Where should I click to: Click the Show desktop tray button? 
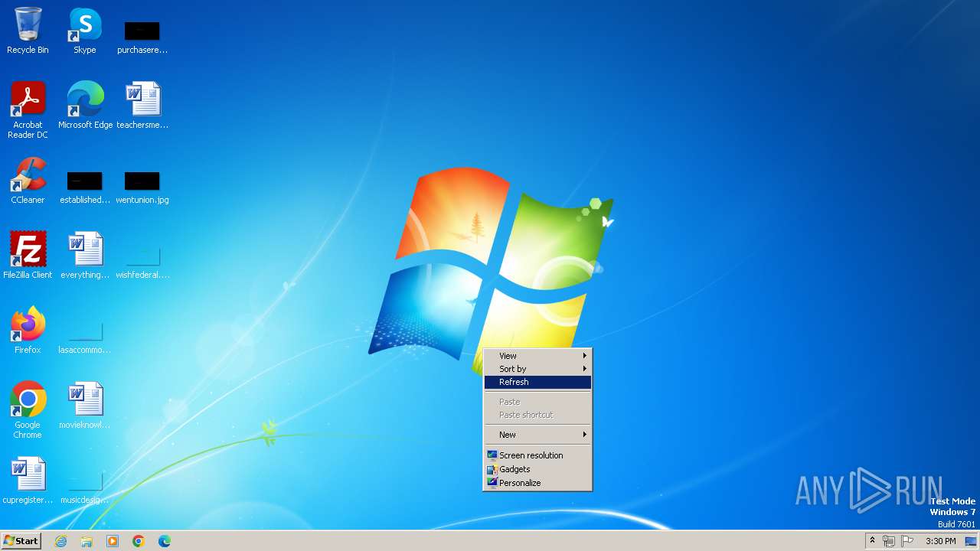(971, 541)
